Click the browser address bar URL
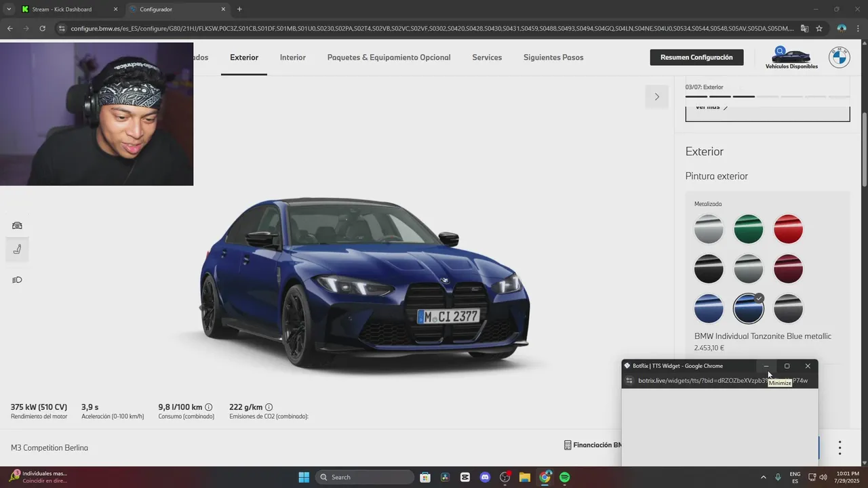The height and width of the screenshot is (488, 868). (431, 28)
